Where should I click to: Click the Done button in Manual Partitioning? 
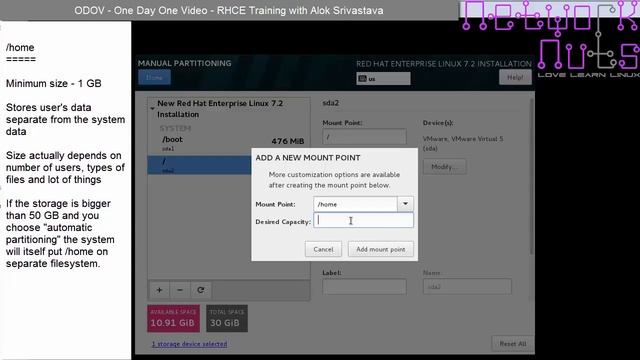click(154, 77)
